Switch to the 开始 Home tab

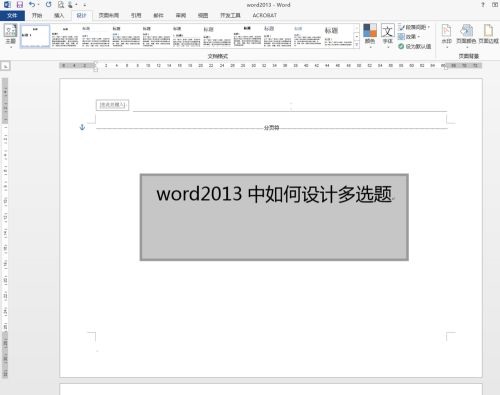click(37, 15)
